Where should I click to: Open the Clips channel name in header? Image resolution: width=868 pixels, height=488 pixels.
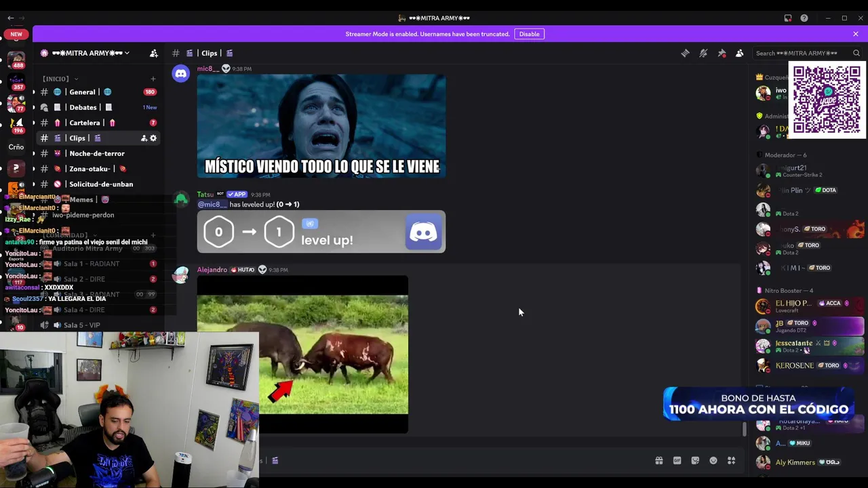(x=209, y=53)
